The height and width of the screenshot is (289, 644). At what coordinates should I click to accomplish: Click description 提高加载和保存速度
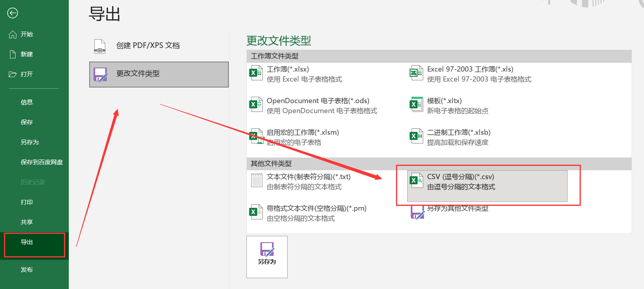click(x=458, y=143)
